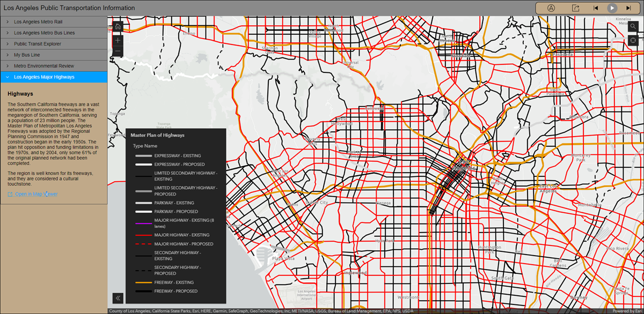The image size is (644, 314).
Task: Skip to the next section
Action: coord(628,8)
